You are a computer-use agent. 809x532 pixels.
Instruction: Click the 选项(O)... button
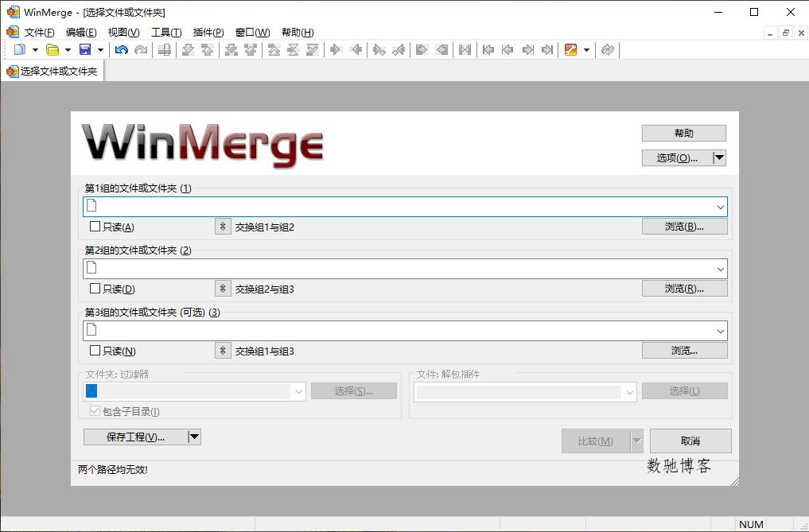pos(677,158)
